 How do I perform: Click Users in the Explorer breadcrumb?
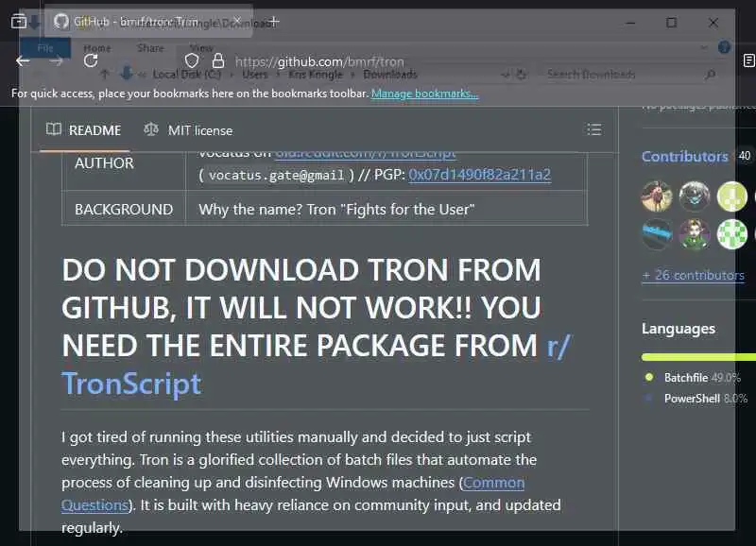255,75
